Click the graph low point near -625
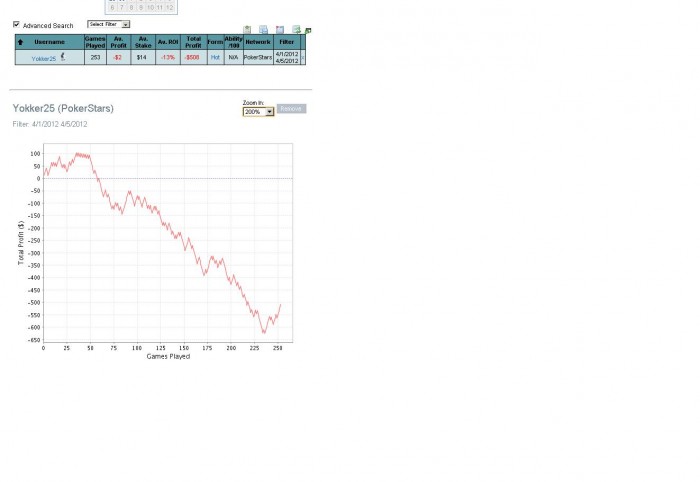Image resolution: width=700 pixels, height=482 pixels. (264, 332)
